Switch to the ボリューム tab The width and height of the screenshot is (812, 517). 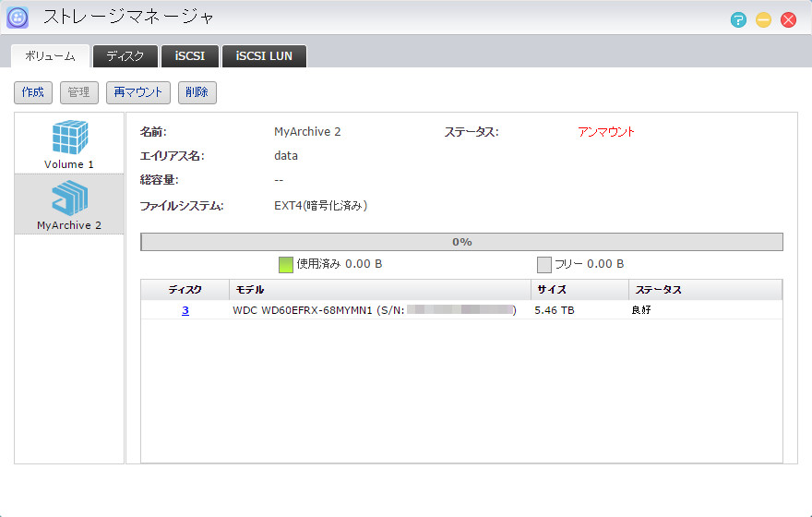[x=50, y=56]
